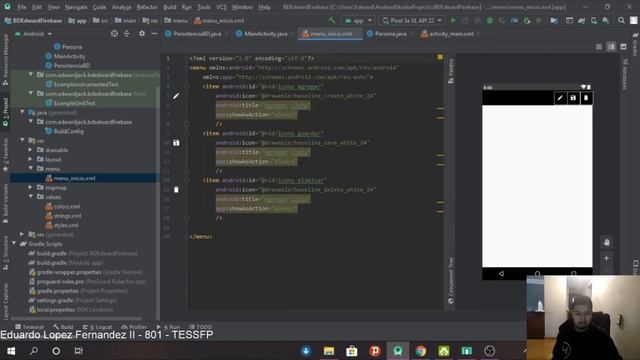Open Google Chrome from the taskbar
640x360 pixels.
(x=421, y=351)
